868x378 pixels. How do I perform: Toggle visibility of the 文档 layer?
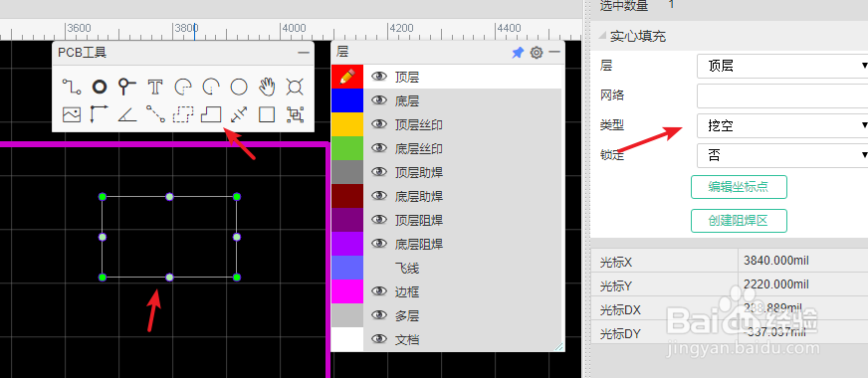[x=378, y=338]
